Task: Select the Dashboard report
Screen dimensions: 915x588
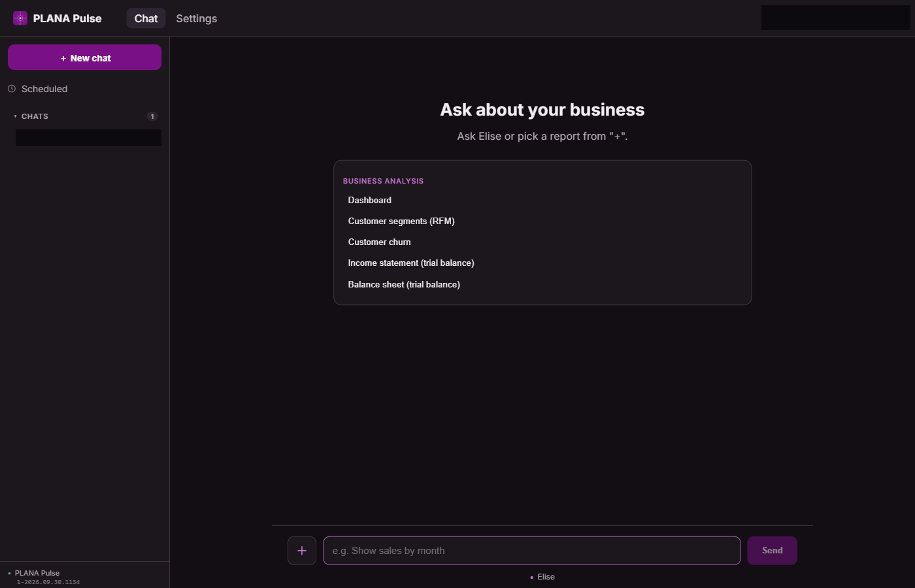Action: click(370, 200)
